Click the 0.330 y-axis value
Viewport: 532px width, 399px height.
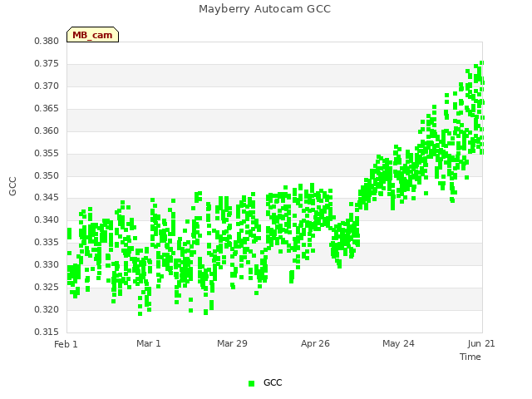click(x=47, y=264)
